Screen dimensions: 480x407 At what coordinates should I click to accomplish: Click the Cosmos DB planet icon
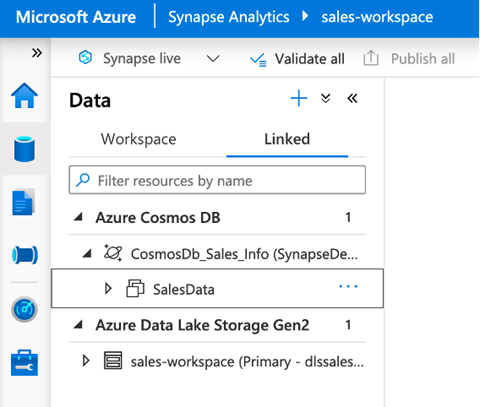pos(113,253)
